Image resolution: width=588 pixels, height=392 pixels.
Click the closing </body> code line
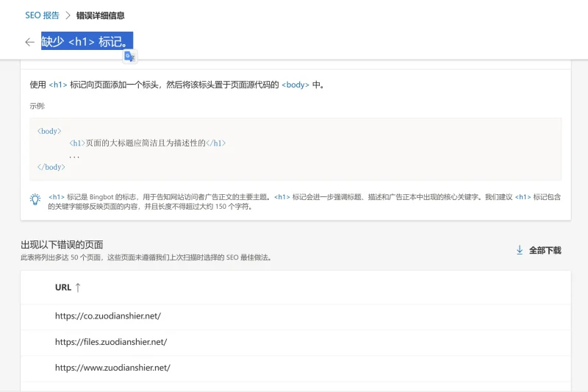click(x=51, y=167)
